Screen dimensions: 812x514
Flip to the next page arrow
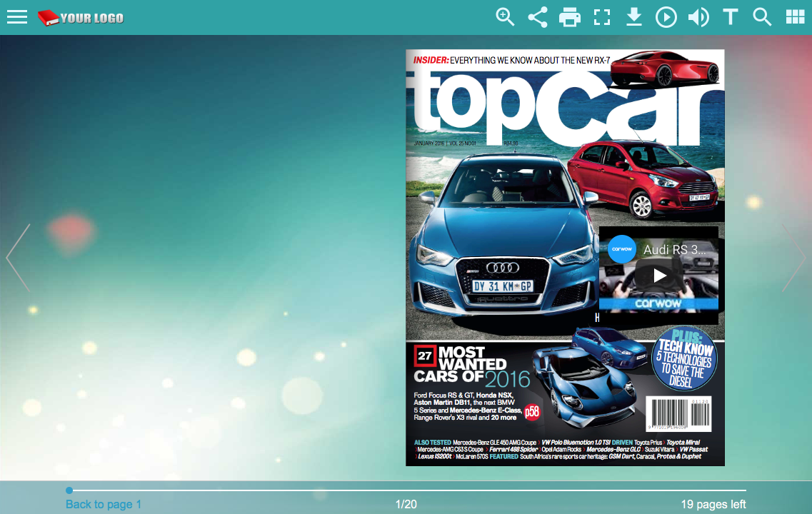pos(794,258)
